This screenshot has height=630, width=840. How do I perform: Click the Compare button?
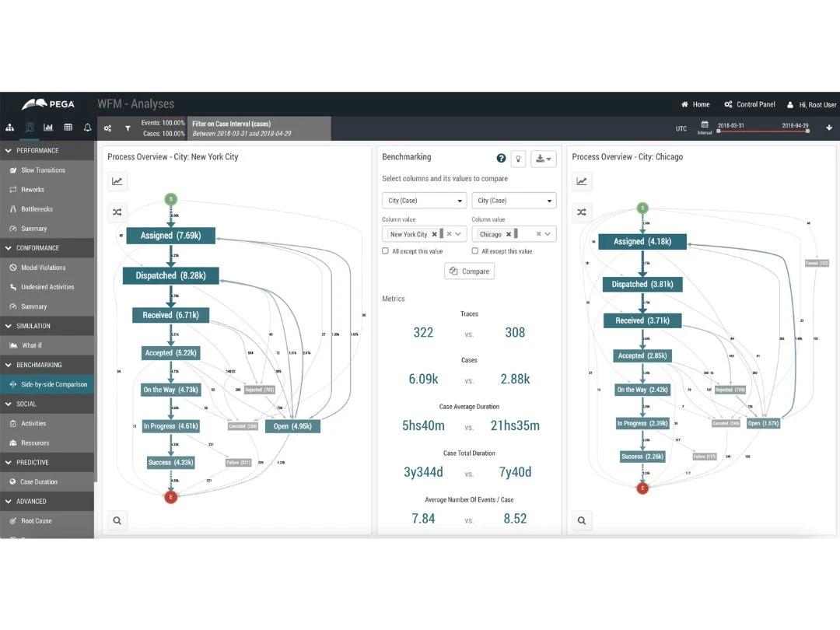click(469, 271)
